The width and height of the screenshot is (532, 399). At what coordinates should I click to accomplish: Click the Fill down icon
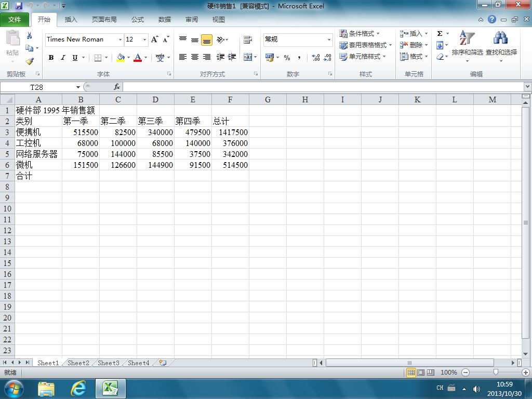(x=440, y=45)
